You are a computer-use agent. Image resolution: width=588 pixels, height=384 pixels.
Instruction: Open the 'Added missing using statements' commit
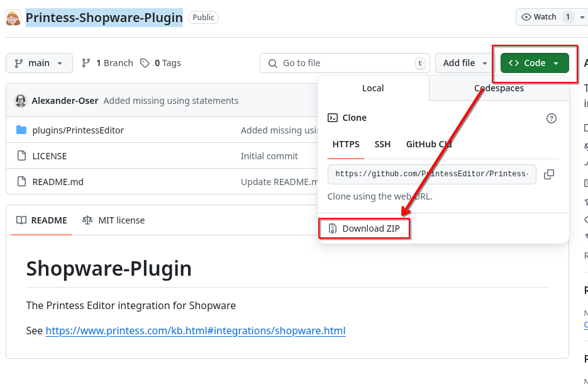(171, 101)
